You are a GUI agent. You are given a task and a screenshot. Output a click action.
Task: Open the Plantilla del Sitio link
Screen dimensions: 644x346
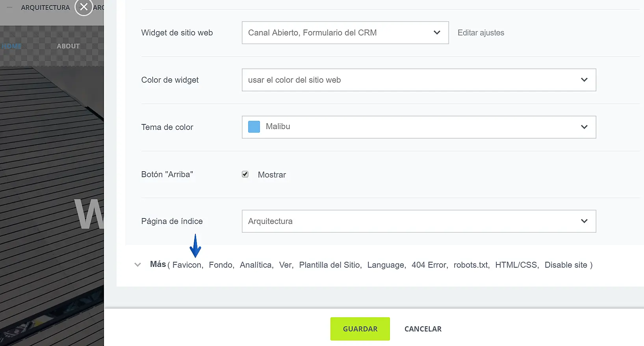click(329, 265)
